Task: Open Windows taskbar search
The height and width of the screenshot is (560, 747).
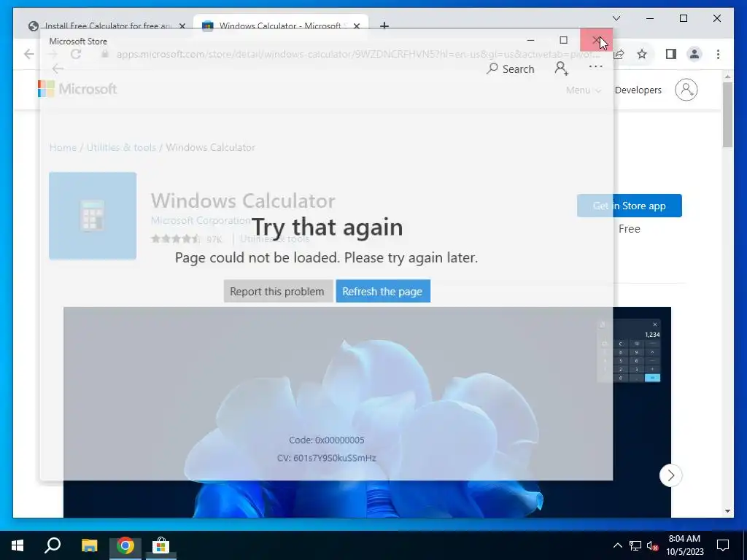Action: point(53,545)
